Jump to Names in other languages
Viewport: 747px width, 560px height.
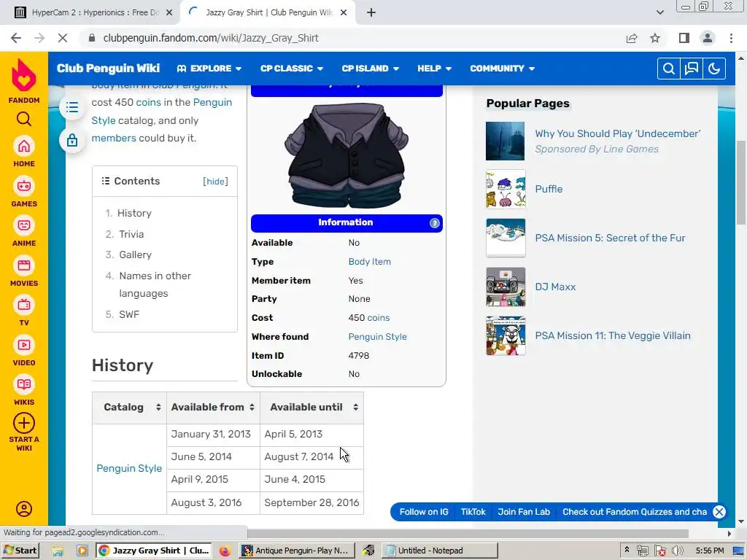click(155, 285)
